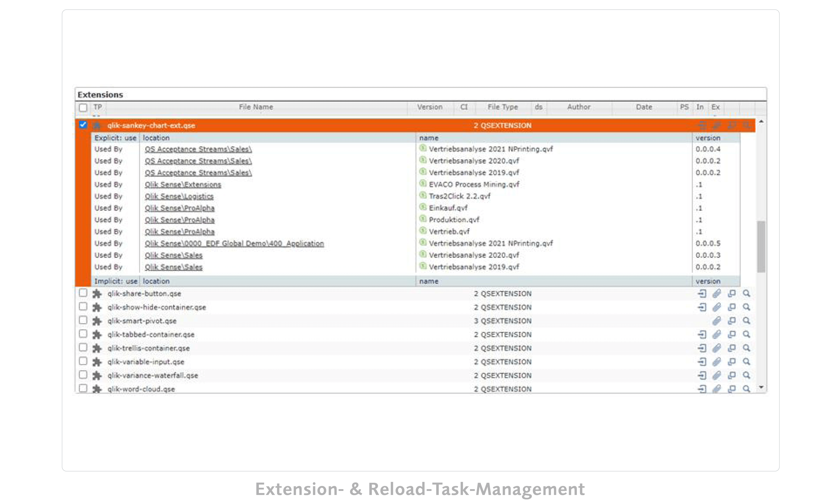Sort by the Version column header
This screenshot has height=504, width=840.
430,107
